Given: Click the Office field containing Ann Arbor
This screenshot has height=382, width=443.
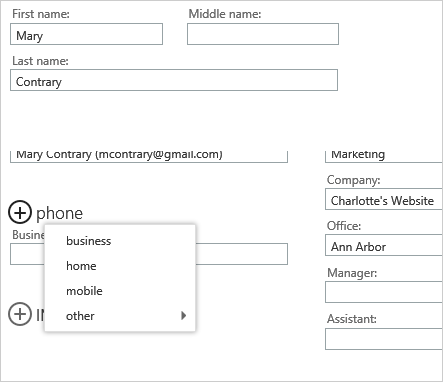Looking at the screenshot, I should tap(384, 245).
